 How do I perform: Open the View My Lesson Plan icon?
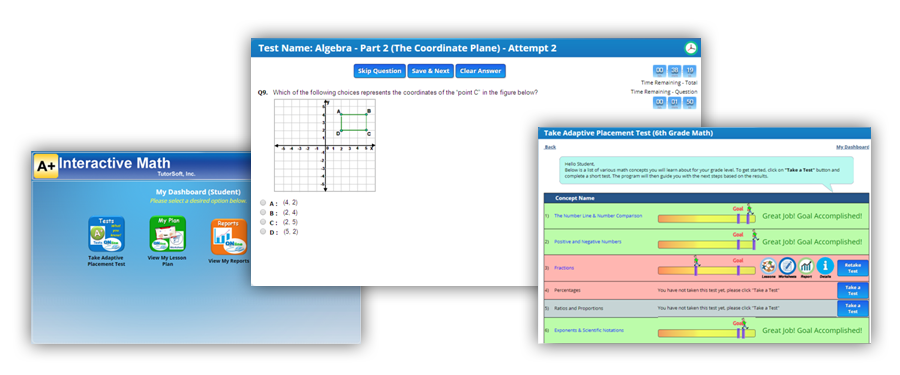167,234
